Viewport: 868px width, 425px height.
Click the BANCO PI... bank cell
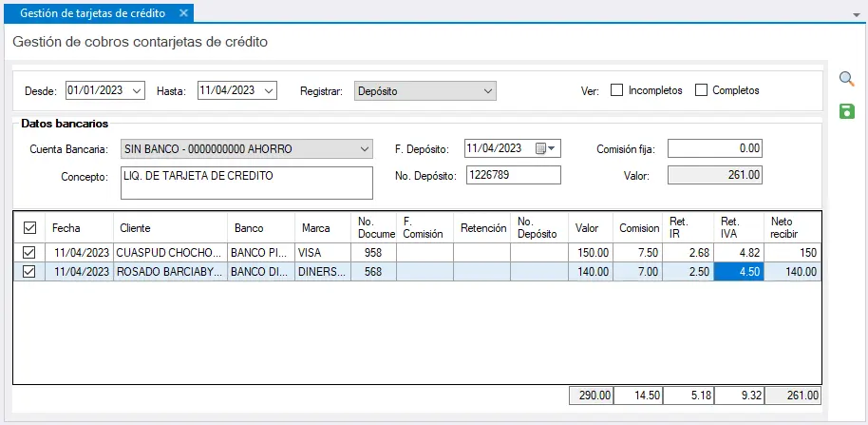pos(261,253)
